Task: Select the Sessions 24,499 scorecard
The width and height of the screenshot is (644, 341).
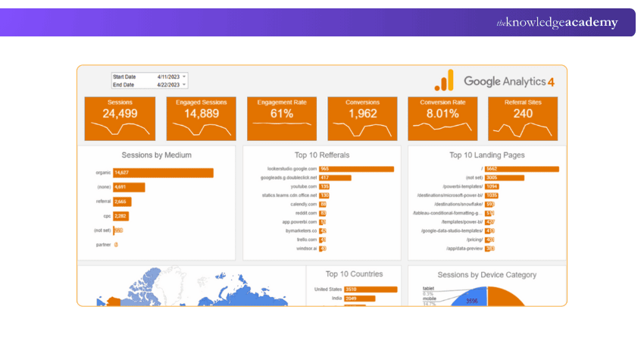Action: (x=120, y=119)
